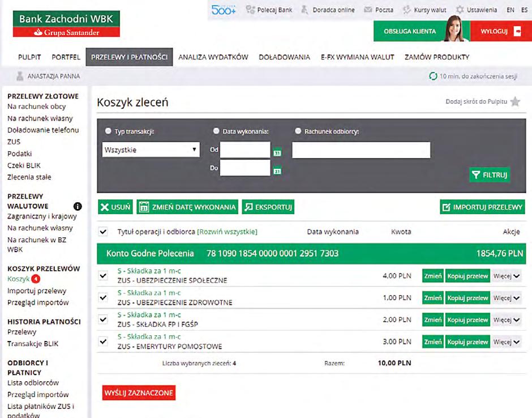Click the Usuń delete button
The height and width of the screenshot is (418, 532).
click(x=115, y=207)
